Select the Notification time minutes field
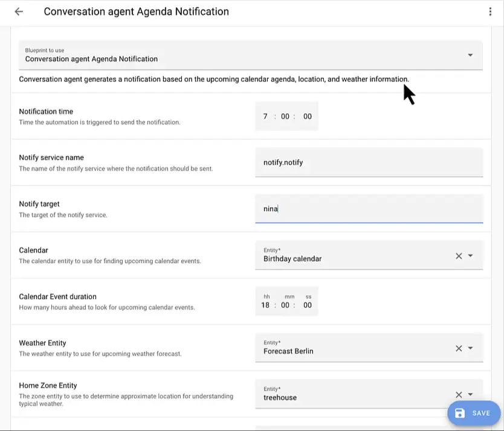The image size is (504, 431). 285,117
